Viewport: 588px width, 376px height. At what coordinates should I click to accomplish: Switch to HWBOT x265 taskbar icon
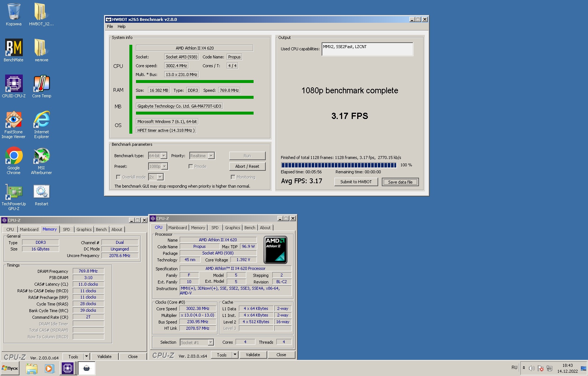87,368
